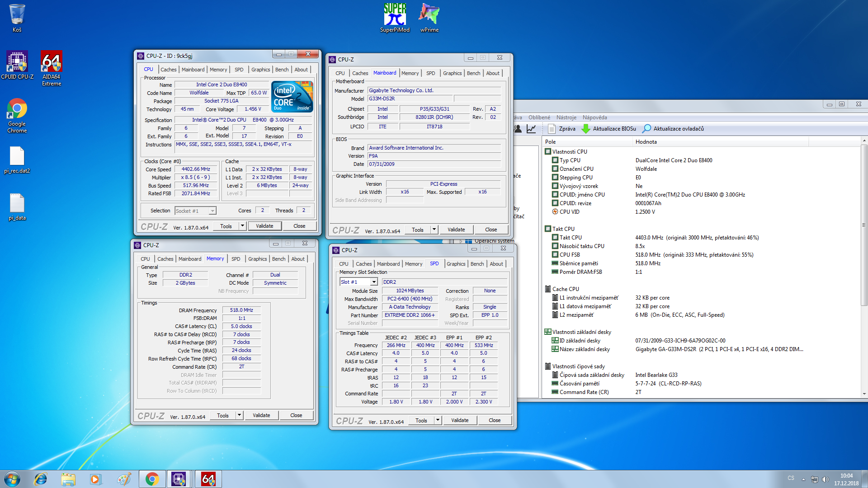Viewport: 868px width, 488px height.
Task: Open Windows Explorer from the taskbar
Action: [68, 479]
